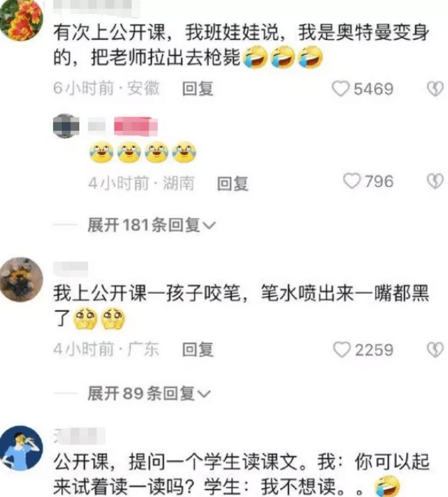The height and width of the screenshot is (497, 448).
Task: Tap the broken-heart icon on the 湖南 reply
Action: (x=435, y=181)
